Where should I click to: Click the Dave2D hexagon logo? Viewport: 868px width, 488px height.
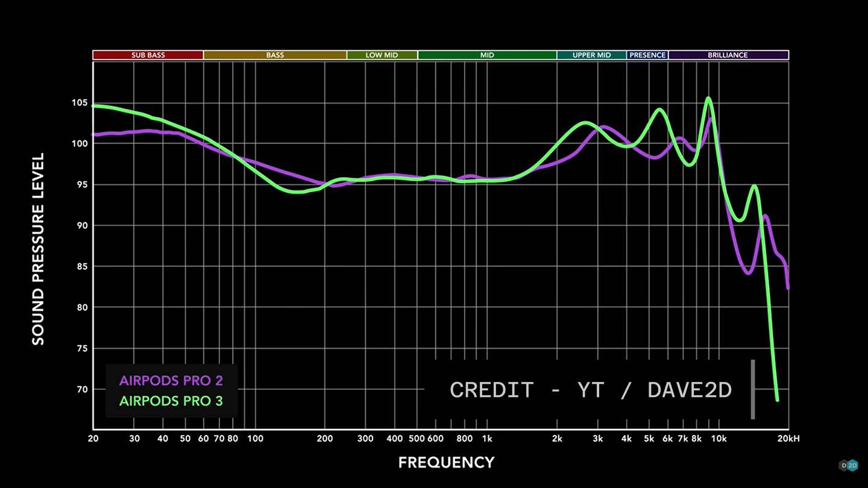click(x=847, y=465)
